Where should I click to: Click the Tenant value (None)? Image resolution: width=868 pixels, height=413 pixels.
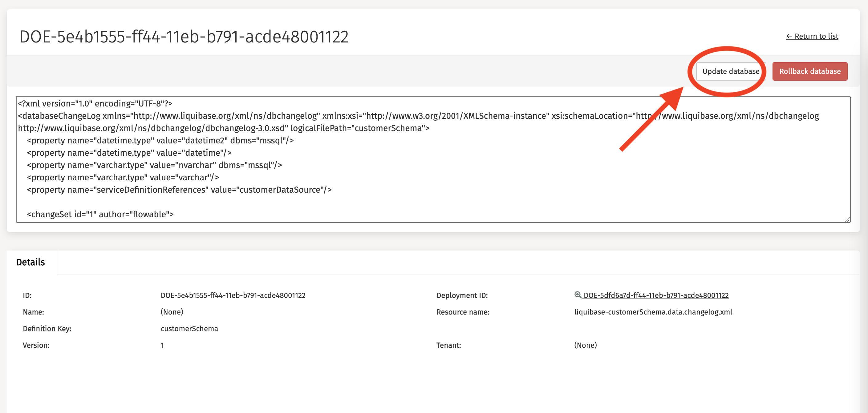click(585, 345)
